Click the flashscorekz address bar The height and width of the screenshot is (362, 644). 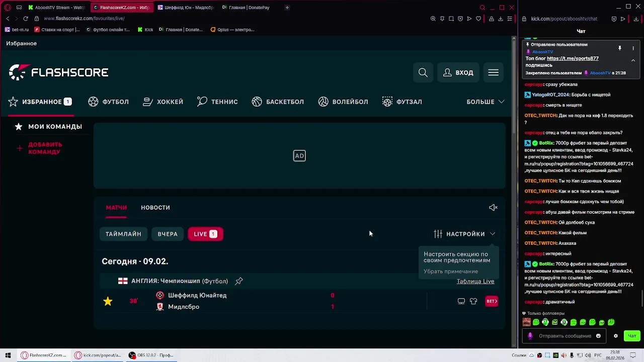click(84, 19)
